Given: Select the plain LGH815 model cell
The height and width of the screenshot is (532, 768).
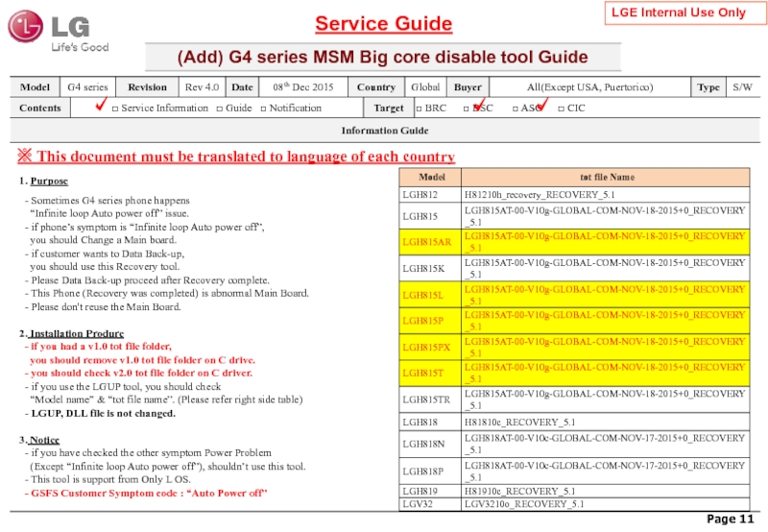Looking at the screenshot, I should (x=430, y=216).
